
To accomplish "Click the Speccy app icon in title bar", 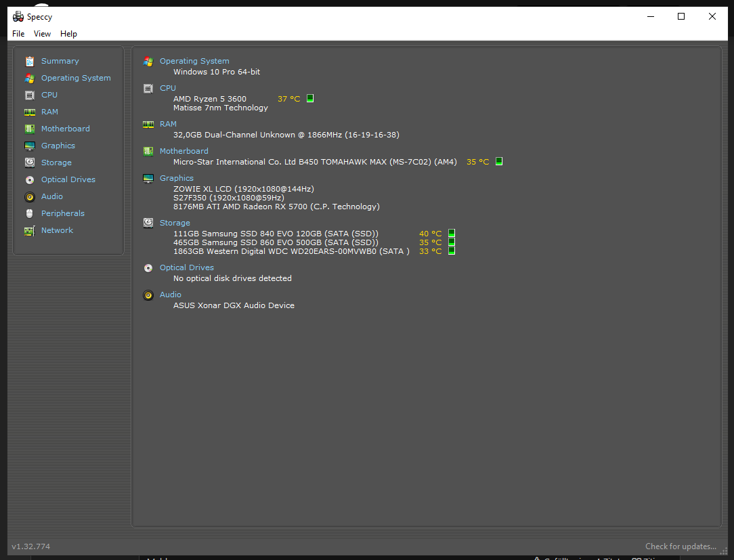I will click(18, 17).
